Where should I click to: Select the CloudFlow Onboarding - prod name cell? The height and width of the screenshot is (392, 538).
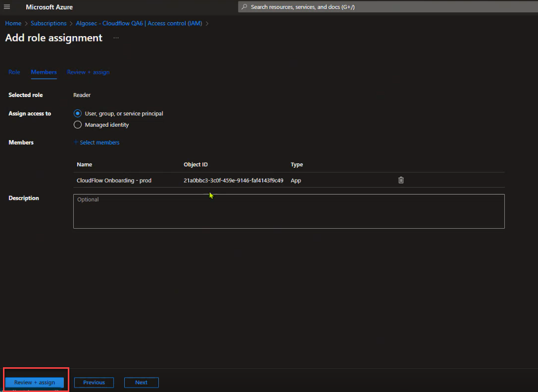[x=114, y=180]
